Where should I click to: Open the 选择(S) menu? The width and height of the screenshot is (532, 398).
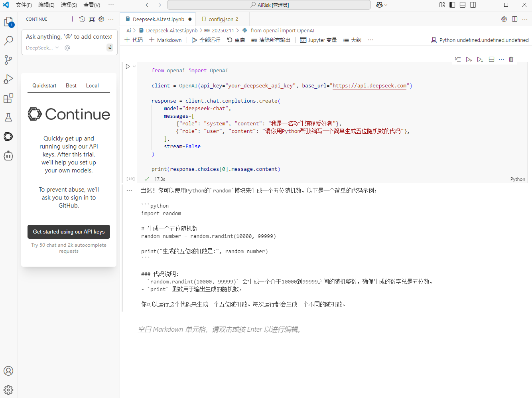(x=69, y=5)
